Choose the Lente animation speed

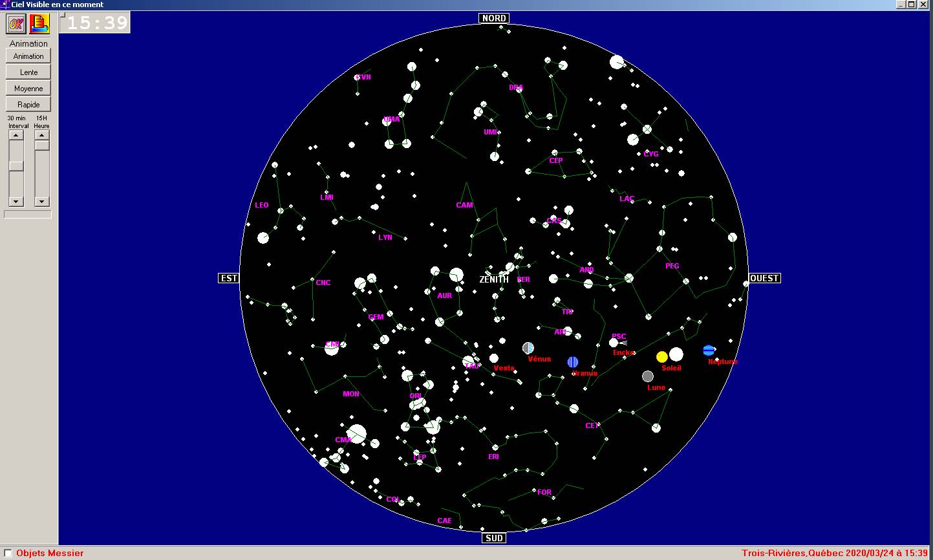[x=28, y=72]
